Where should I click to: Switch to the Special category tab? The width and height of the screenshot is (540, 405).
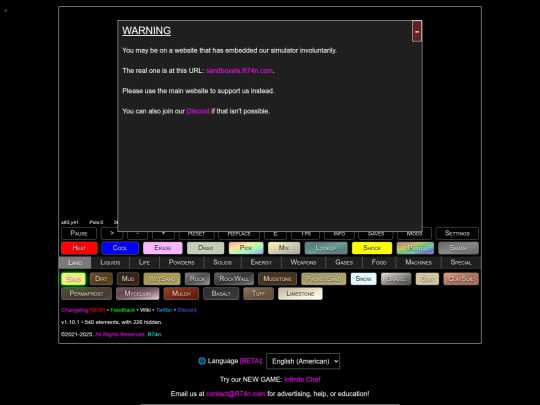tap(461, 262)
